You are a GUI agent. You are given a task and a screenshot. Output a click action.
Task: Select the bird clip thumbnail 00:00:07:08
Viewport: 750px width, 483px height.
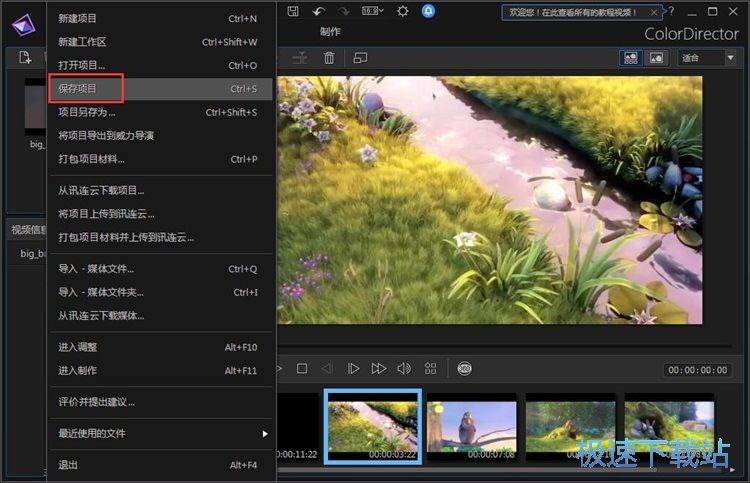[472, 427]
